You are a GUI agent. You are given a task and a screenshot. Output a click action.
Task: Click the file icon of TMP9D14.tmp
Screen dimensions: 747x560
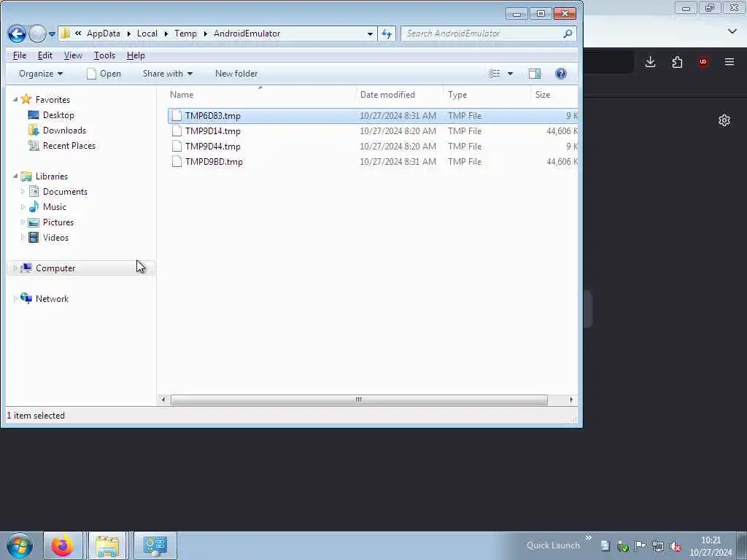177,131
